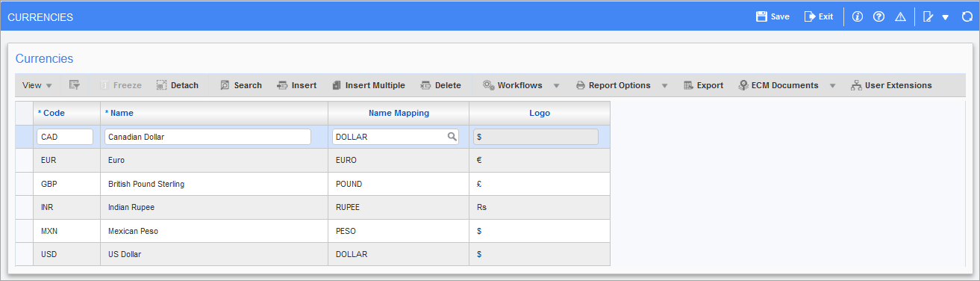Viewport: 980px width, 281px height.
Task: Click the query by example filter icon
Action: coord(75,85)
